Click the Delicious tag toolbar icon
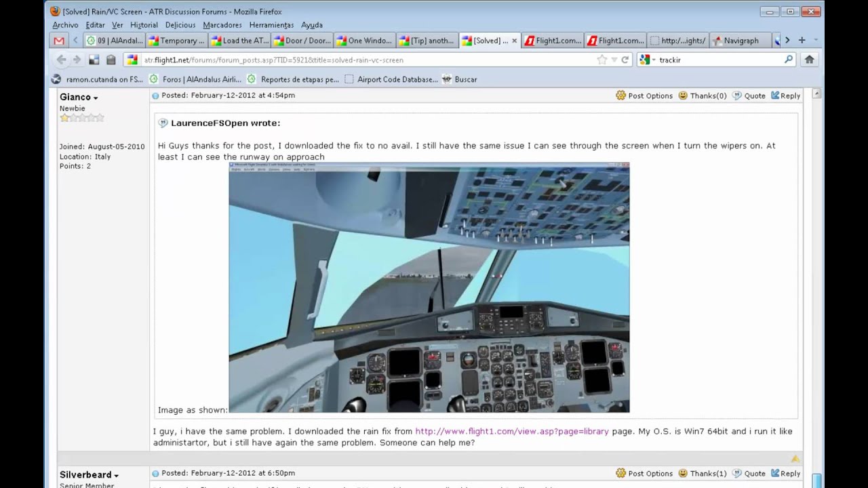The height and width of the screenshot is (488, 868). (x=111, y=60)
